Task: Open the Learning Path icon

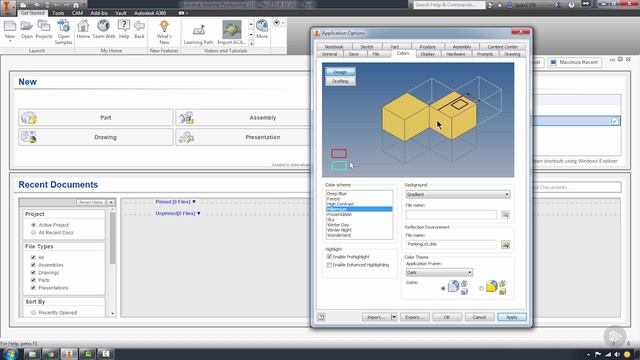Action: (199, 30)
